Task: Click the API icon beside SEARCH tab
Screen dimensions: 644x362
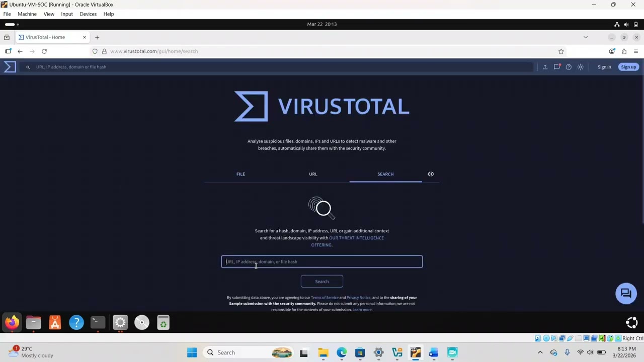Action: click(431, 174)
